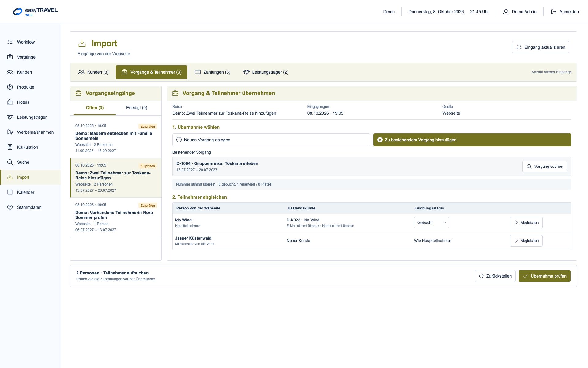Click the Übernahme prüfen button
588x368 pixels.
pos(545,276)
